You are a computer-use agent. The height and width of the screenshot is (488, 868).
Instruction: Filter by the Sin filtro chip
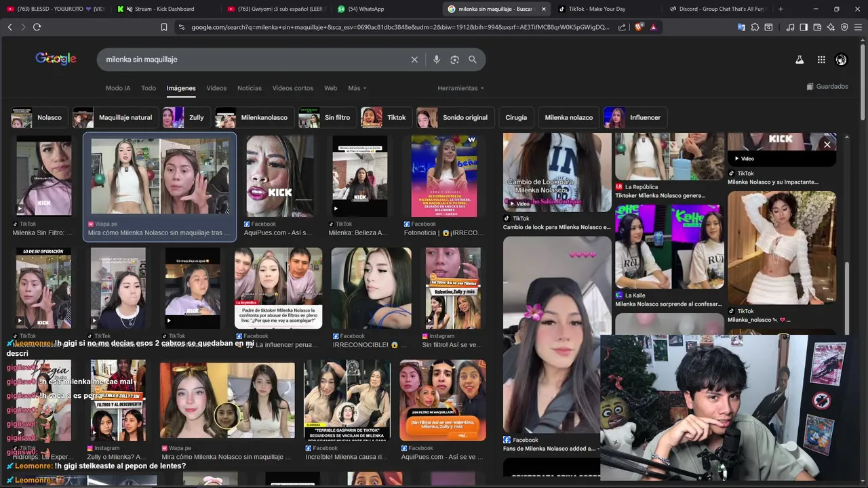pyautogui.click(x=327, y=117)
